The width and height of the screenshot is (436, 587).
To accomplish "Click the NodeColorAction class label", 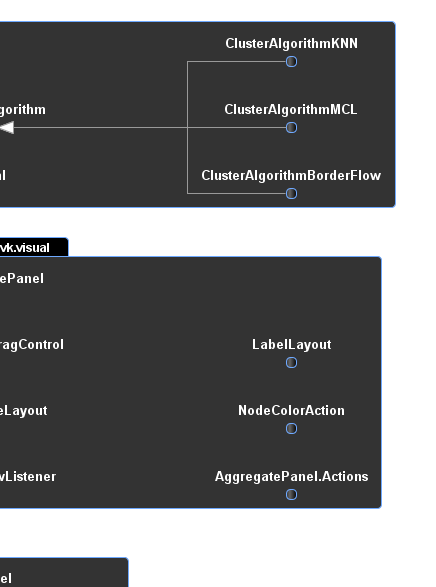I will click(x=292, y=411).
